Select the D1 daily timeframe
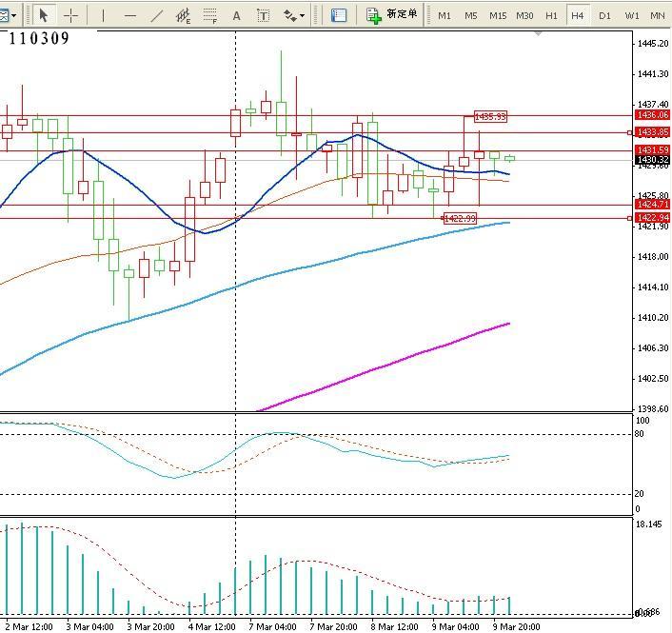The height and width of the screenshot is (633, 672). point(604,15)
